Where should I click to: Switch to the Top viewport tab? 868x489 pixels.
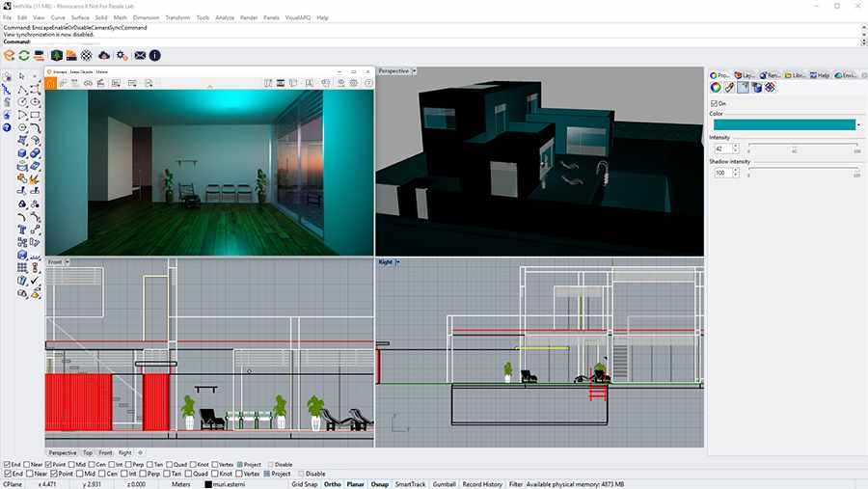88,452
